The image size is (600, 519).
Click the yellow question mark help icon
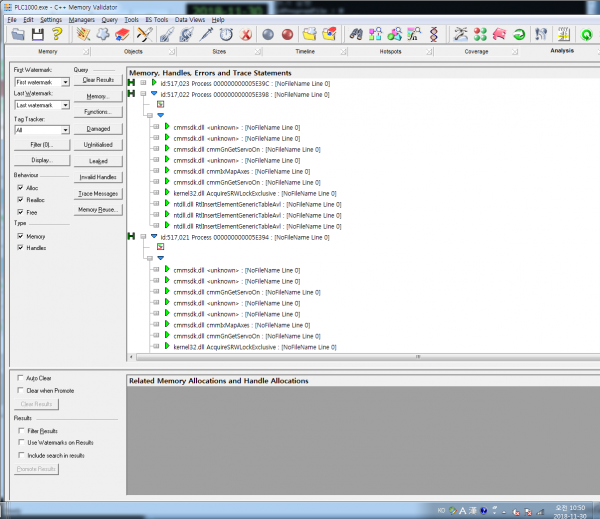click(57, 34)
